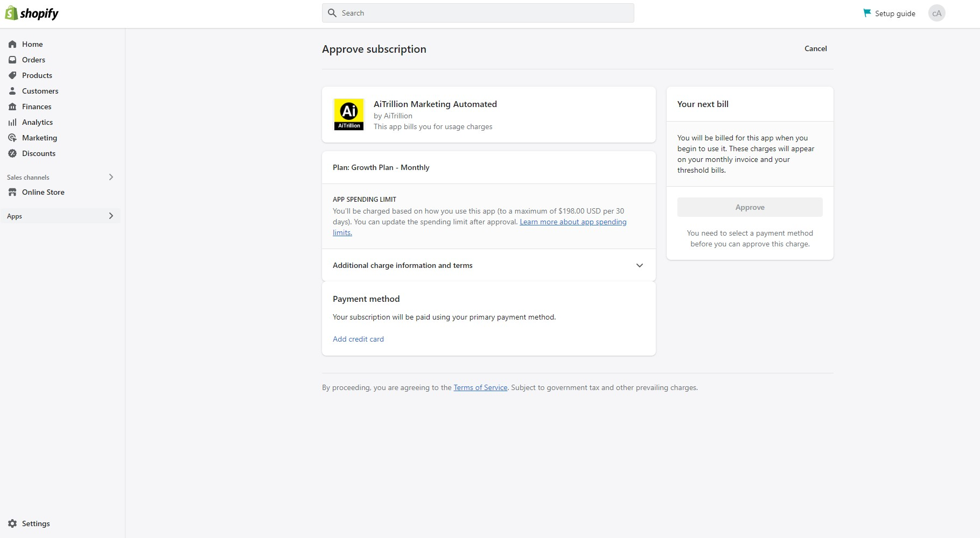Click the 'Additional charge information and terms' label
This screenshot has width=980, height=538.
click(x=403, y=265)
